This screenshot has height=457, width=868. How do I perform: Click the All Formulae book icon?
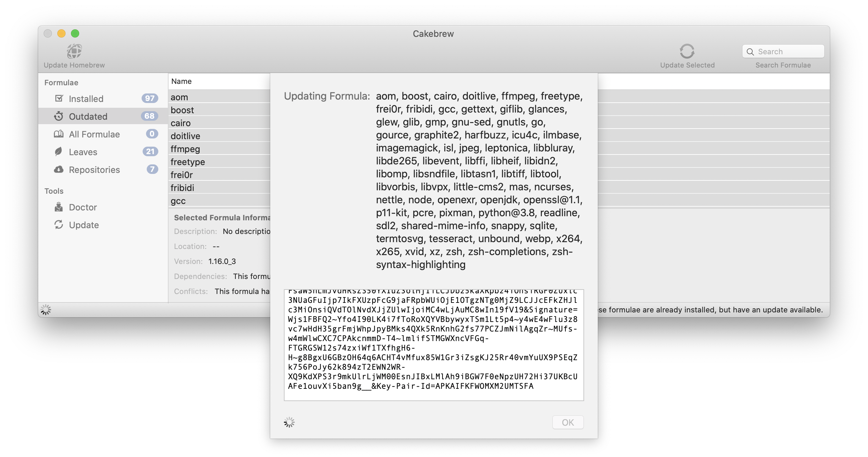point(59,134)
